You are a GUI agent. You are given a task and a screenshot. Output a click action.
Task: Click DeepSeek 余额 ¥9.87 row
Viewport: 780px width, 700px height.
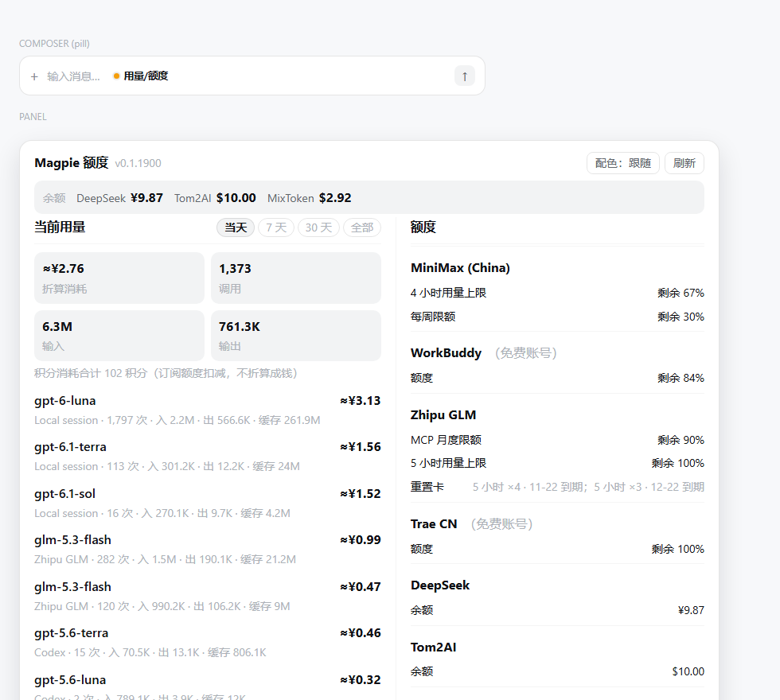point(557,610)
